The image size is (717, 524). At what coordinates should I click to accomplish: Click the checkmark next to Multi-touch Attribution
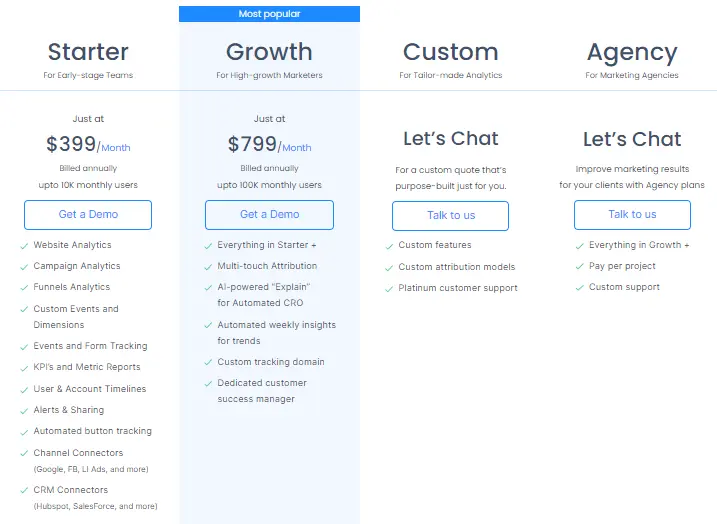click(x=207, y=266)
